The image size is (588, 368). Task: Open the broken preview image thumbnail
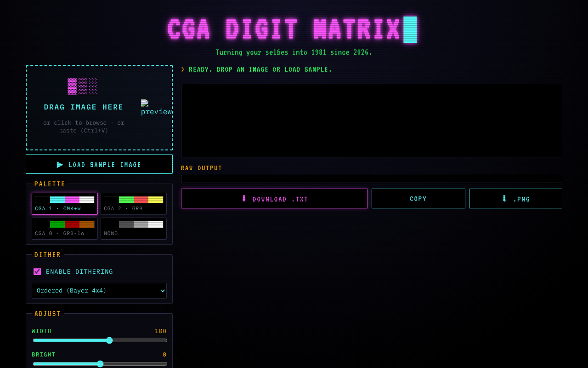click(156, 108)
